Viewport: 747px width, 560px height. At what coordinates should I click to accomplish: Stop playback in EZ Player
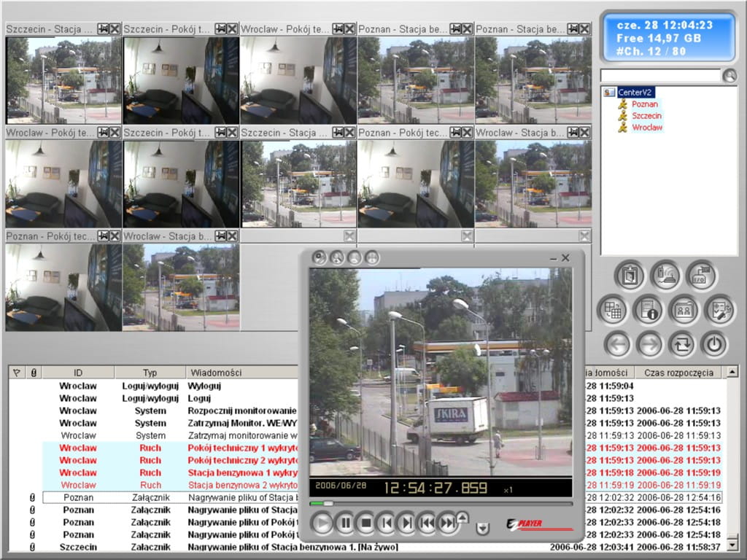click(x=365, y=523)
